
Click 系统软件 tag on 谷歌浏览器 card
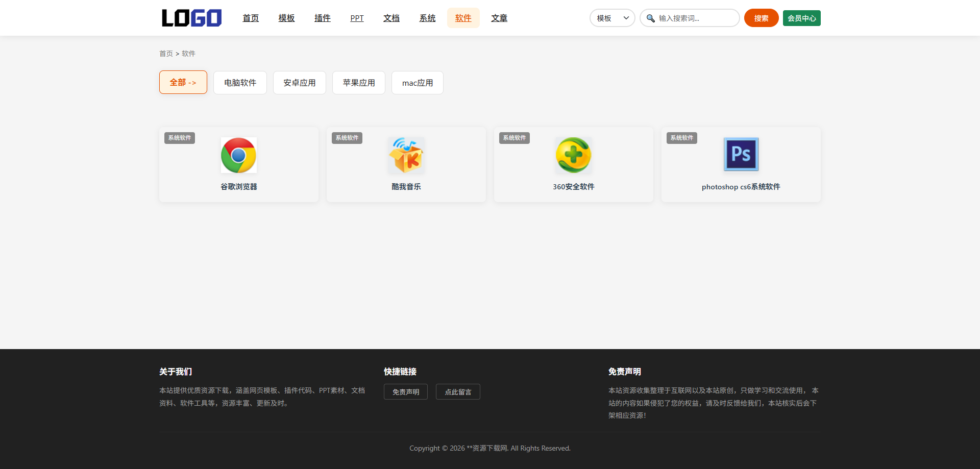click(x=180, y=138)
